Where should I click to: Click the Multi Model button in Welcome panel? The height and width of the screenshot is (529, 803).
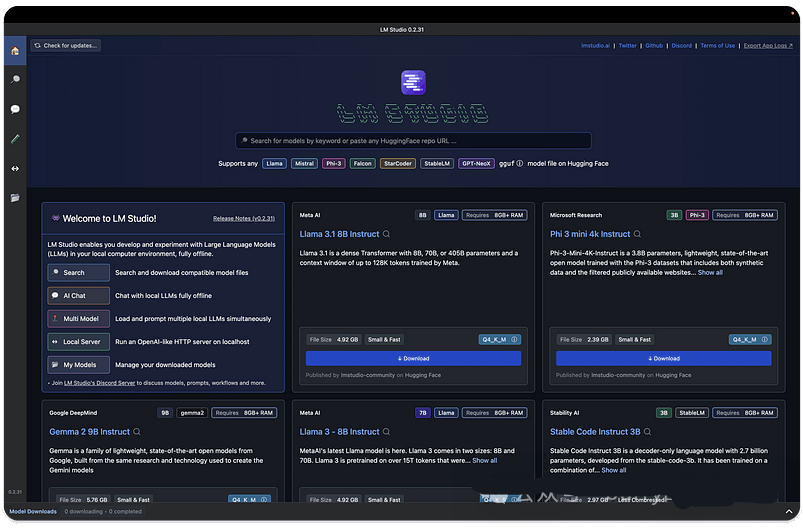(79, 319)
